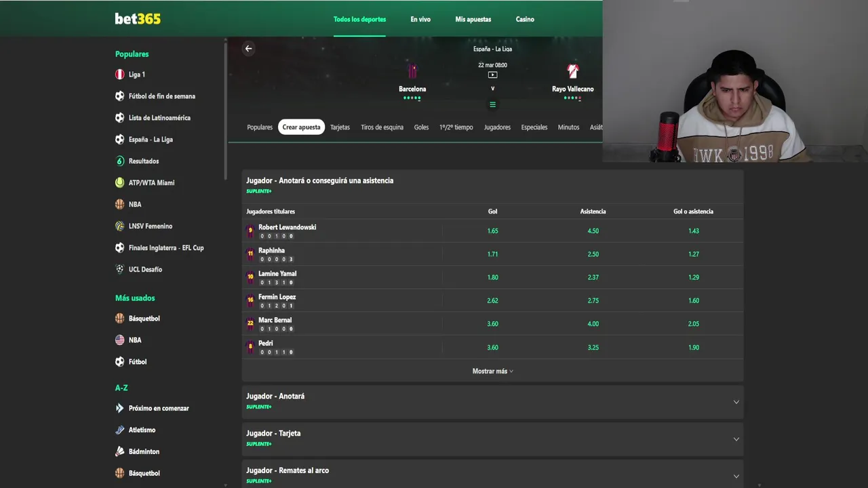
Task: Click the Bádminton shuttlecock icon
Action: tap(119, 451)
